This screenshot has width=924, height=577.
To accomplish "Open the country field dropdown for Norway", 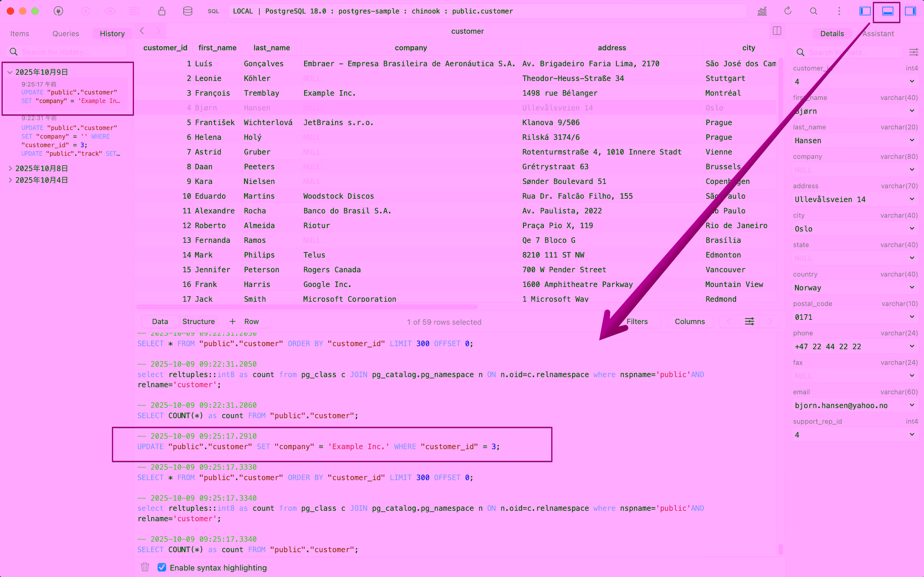I will click(912, 287).
